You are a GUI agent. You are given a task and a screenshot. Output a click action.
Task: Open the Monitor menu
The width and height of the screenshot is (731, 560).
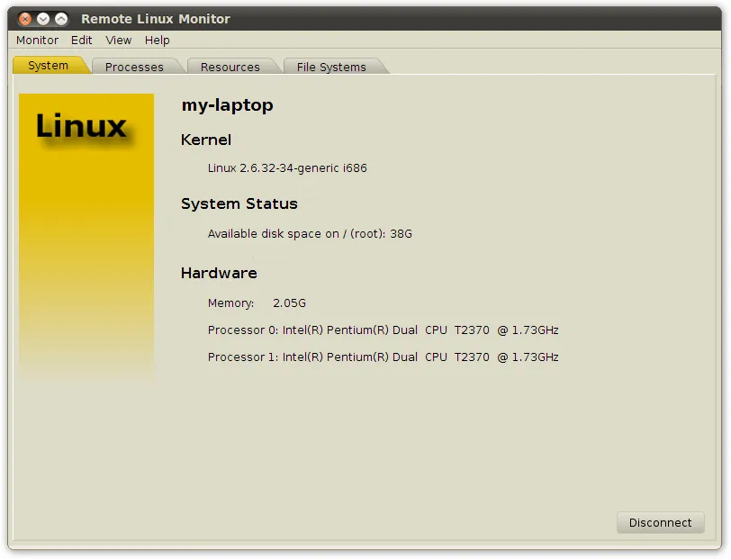coord(36,40)
